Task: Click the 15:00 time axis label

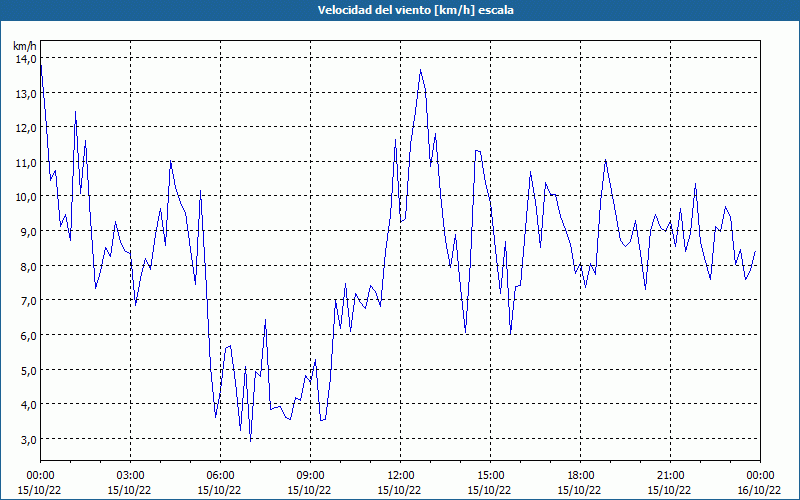Action: [x=490, y=476]
